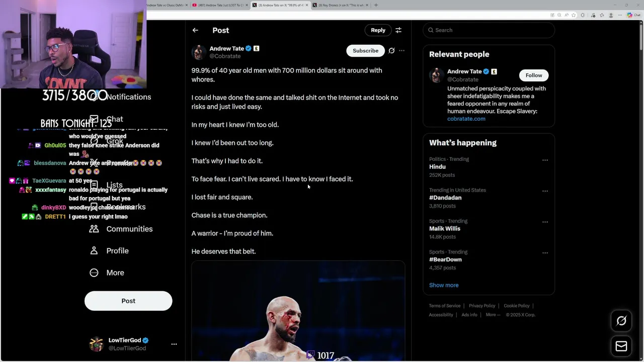Click Profile person icon in sidebar

(94, 251)
